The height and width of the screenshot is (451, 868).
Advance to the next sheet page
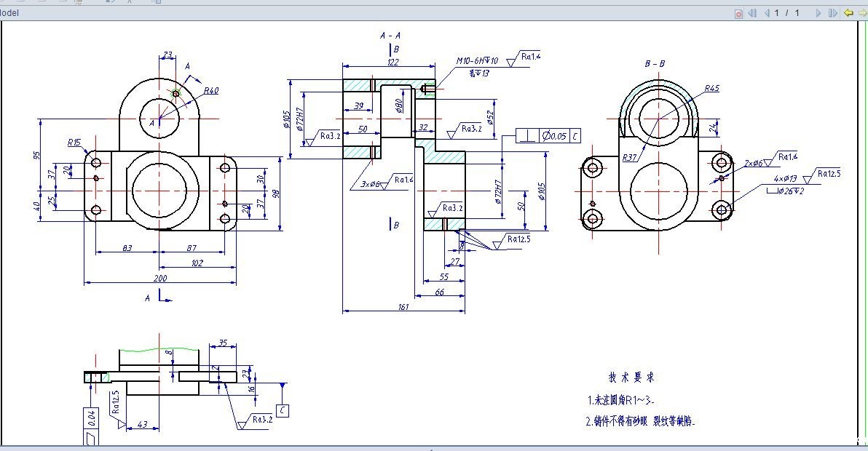click(818, 13)
